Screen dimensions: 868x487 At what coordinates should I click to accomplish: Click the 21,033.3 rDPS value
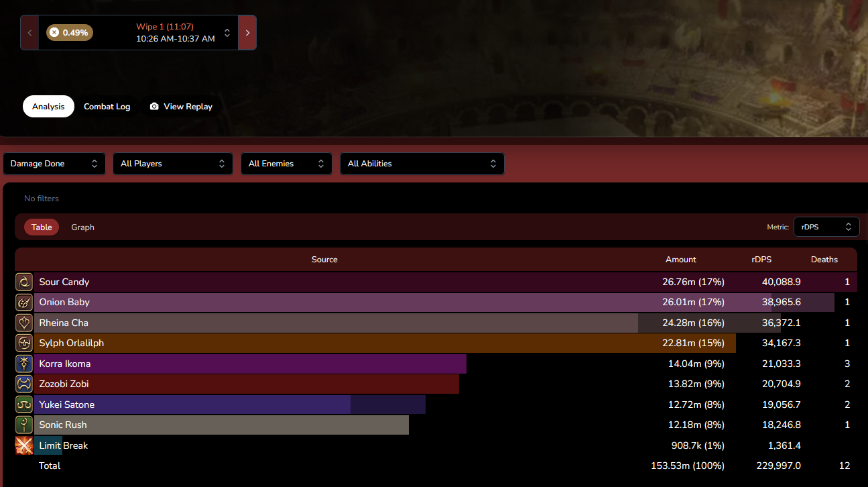781,364
